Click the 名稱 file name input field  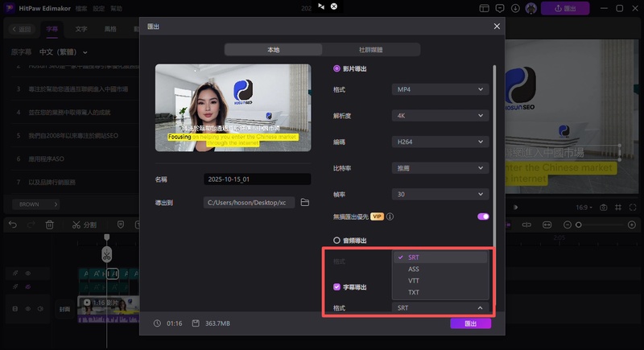[x=257, y=179]
